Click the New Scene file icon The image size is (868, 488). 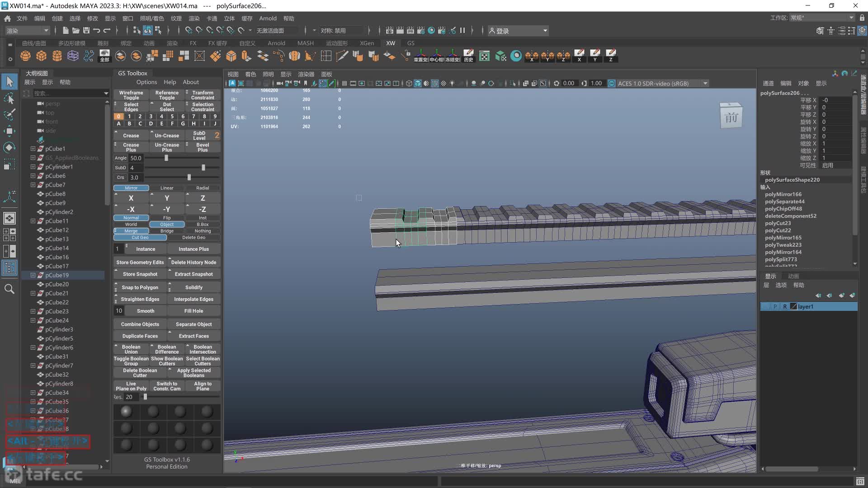[x=66, y=30]
